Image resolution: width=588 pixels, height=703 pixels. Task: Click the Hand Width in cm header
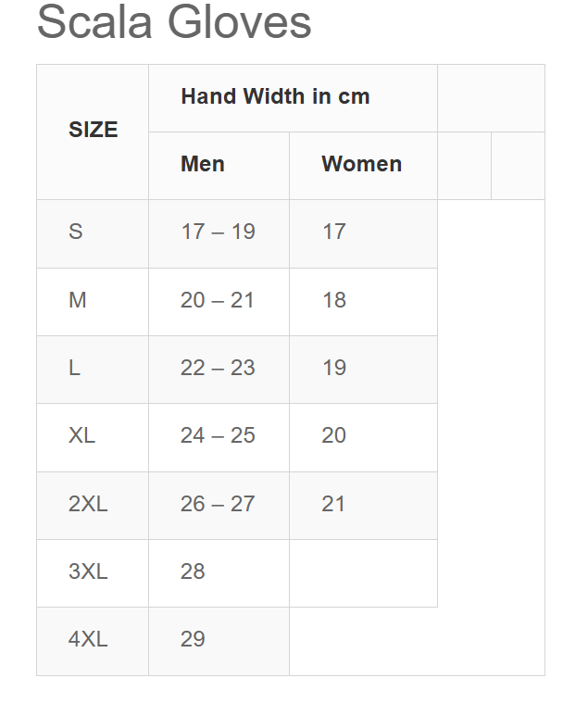pyautogui.click(x=275, y=96)
